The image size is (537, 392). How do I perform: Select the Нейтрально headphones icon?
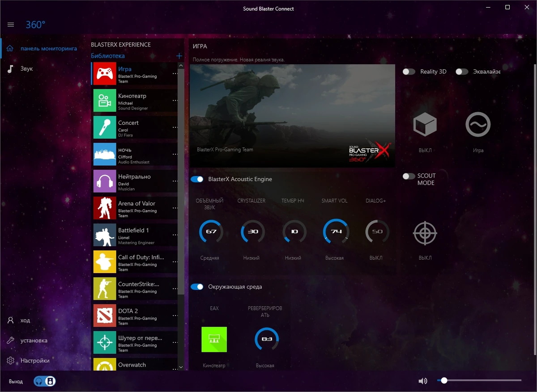[x=105, y=181]
